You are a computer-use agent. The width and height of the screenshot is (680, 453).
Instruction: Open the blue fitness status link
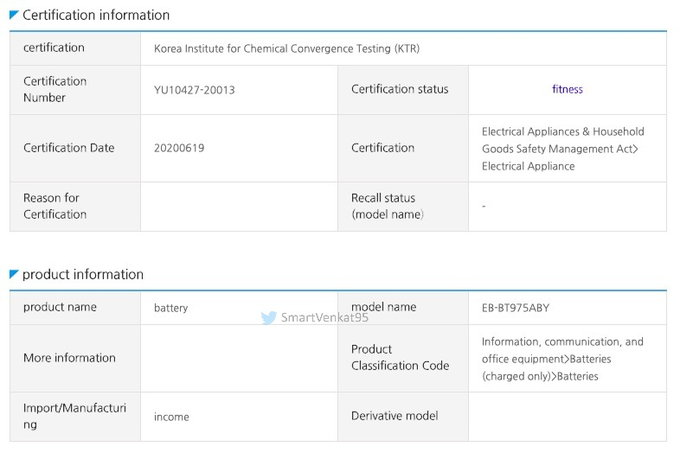tap(567, 89)
